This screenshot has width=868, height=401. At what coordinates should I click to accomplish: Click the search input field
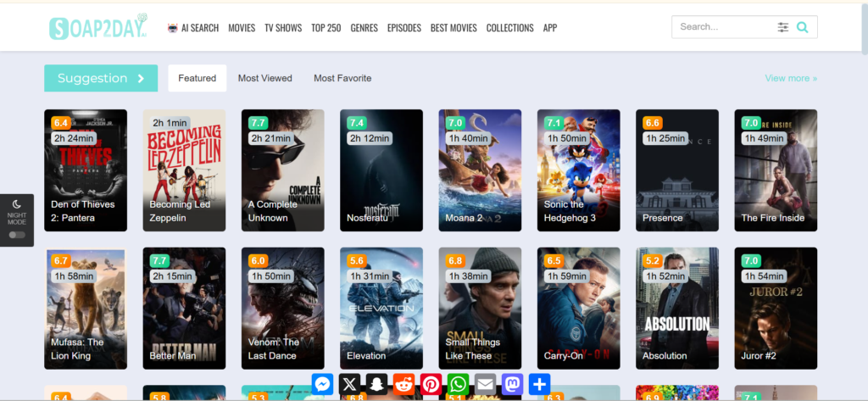coord(726,26)
